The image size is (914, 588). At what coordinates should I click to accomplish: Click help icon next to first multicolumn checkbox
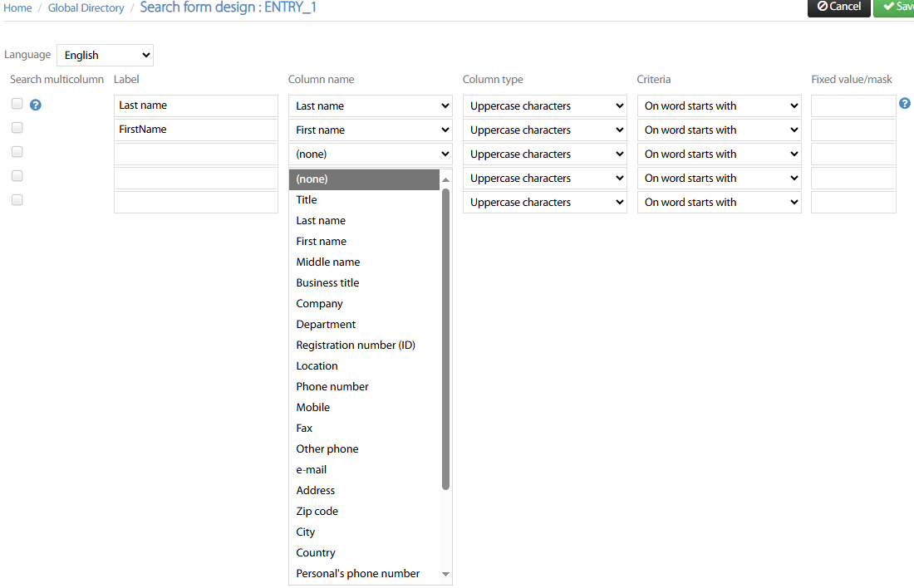pyautogui.click(x=36, y=105)
